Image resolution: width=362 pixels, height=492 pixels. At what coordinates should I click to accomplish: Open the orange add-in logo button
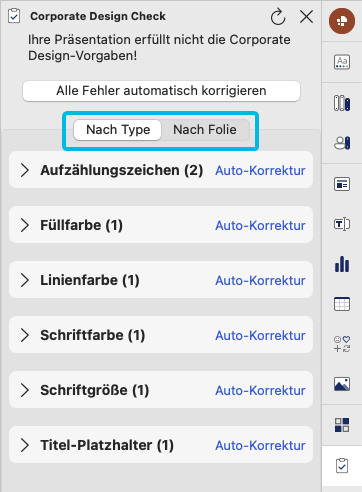click(342, 21)
